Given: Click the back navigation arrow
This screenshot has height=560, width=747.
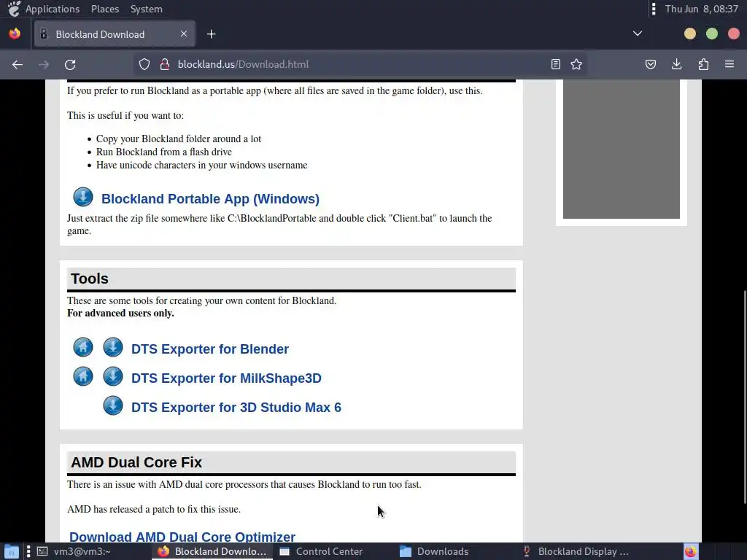Looking at the screenshot, I should point(18,64).
